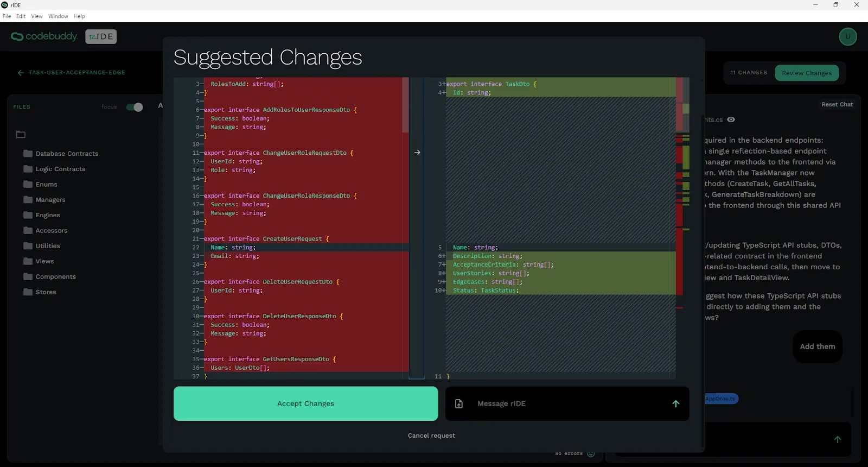Click the status icon next to no errors
The height and width of the screenshot is (467, 868).
(591, 453)
